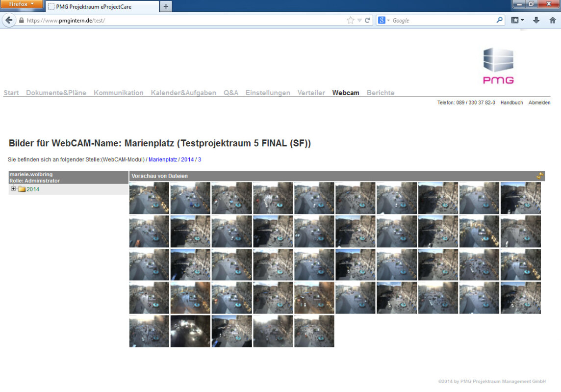The image size is (561, 392).
Task: Switch to the Q&A section
Action: [231, 93]
